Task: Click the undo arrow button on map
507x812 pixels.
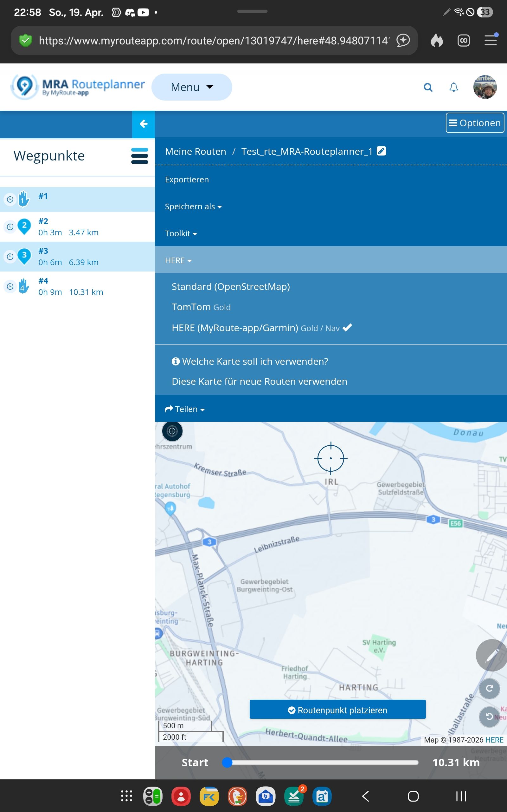Action: (489, 717)
